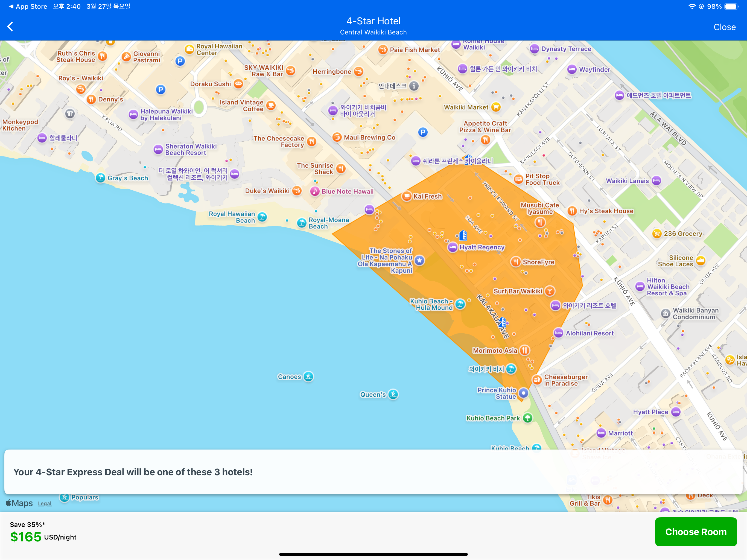747x560 pixels.
Task: Tap Cheeseburger In Paradise icon
Action: tap(537, 380)
